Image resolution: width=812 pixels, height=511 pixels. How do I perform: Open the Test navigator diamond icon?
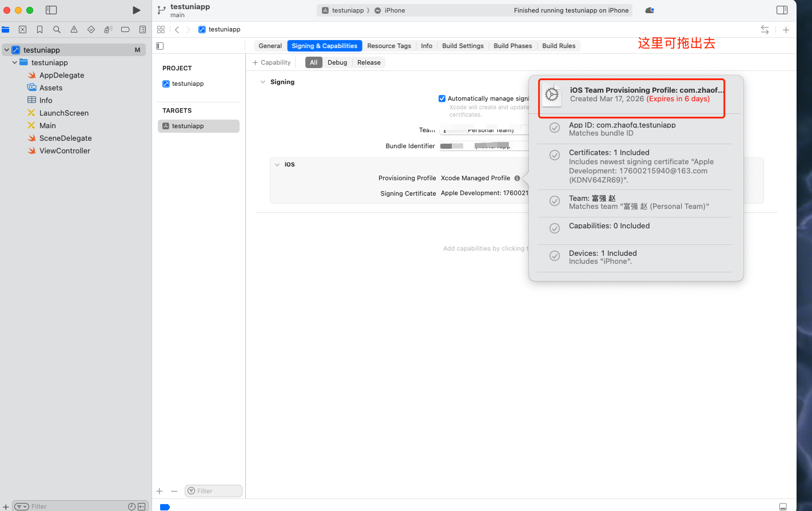coord(91,29)
